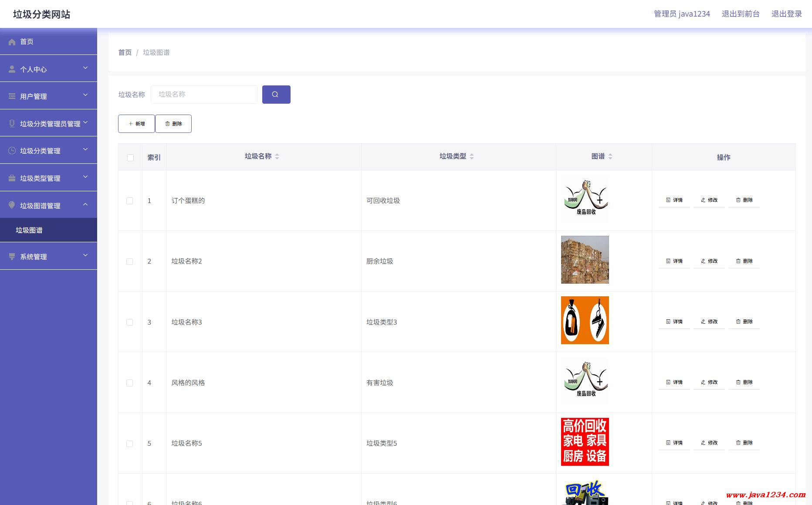Open the 垃圾图谱 submenu item

point(29,230)
